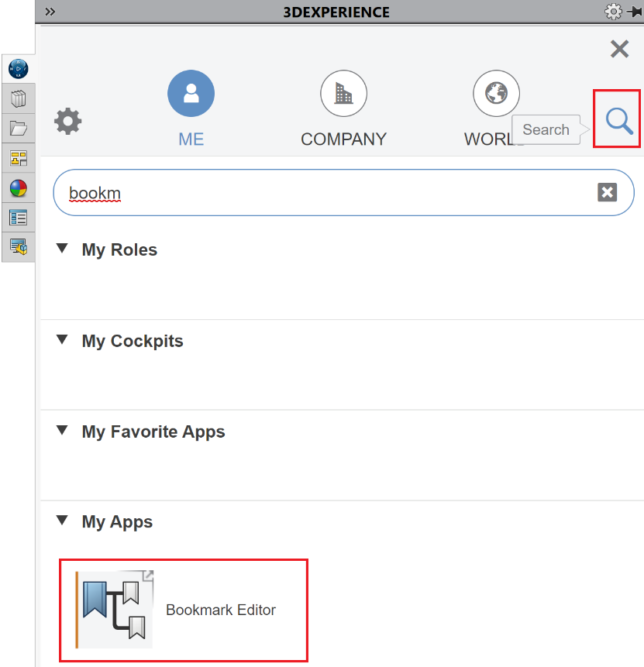This screenshot has width=644, height=667.
Task: Click the My Roles heading text
Action: pyautogui.click(x=119, y=249)
